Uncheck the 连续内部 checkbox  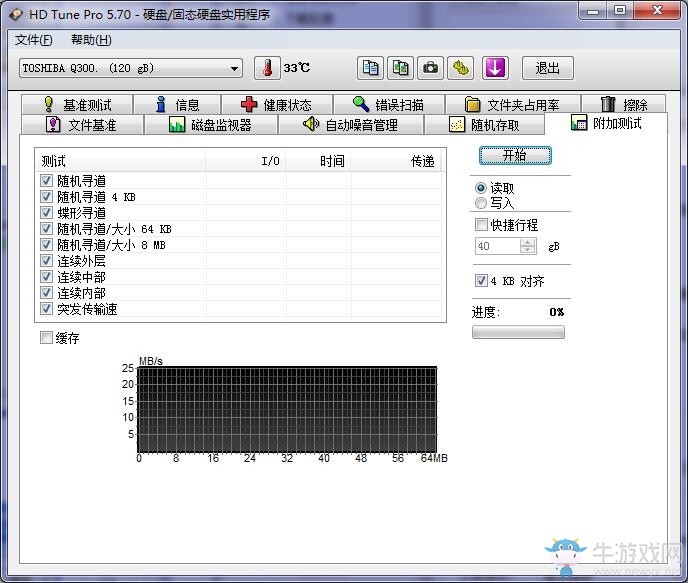(x=47, y=293)
